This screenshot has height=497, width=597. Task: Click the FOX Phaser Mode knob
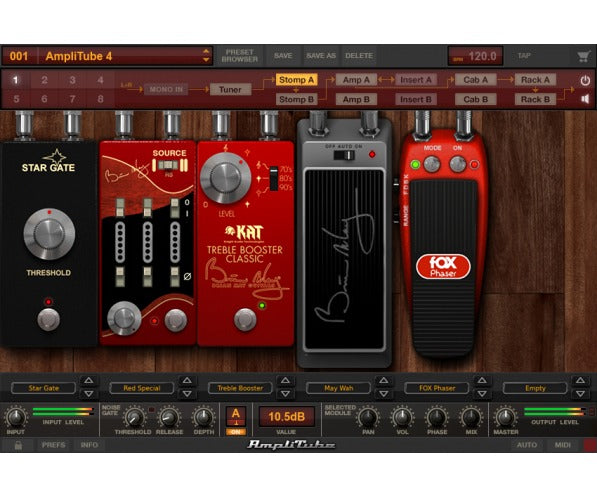(432, 165)
